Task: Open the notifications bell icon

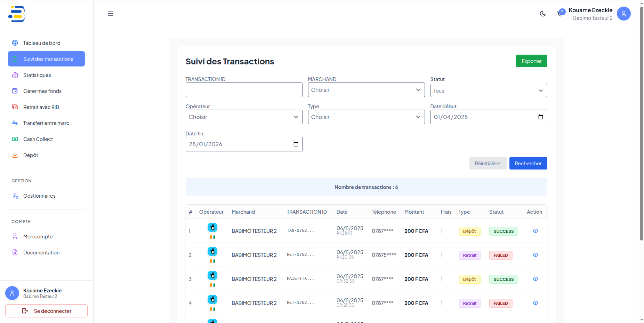Action: (560, 14)
